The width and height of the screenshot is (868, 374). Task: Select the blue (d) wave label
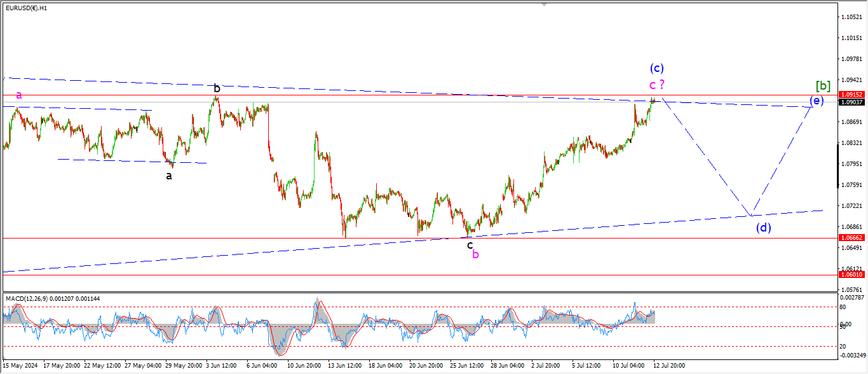[x=763, y=227]
